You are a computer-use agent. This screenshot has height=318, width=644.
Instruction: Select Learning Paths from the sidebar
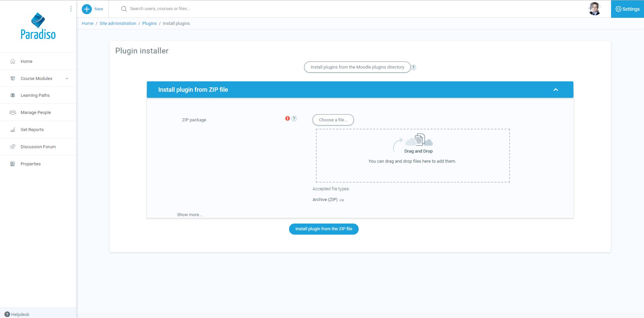point(35,95)
